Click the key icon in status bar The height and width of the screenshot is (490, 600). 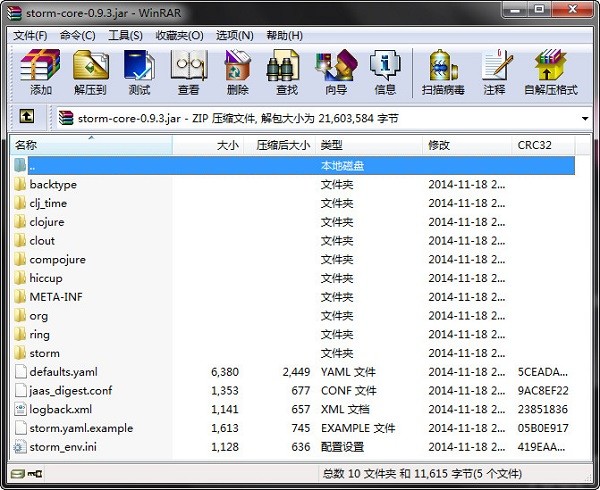(36, 474)
